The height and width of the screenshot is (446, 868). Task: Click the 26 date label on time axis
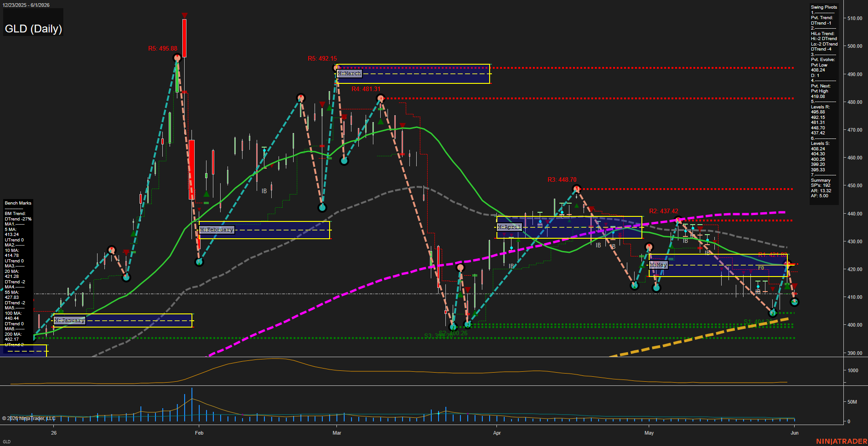(x=54, y=433)
